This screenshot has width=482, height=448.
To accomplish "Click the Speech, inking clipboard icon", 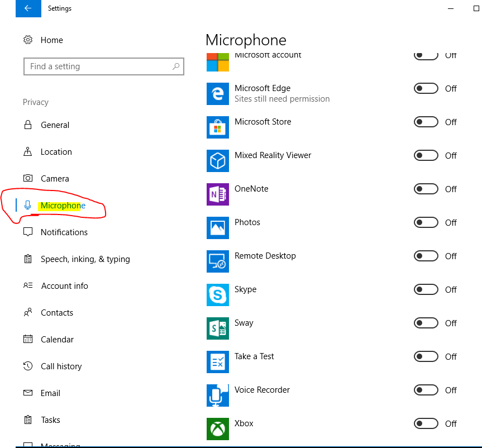I will (28, 259).
